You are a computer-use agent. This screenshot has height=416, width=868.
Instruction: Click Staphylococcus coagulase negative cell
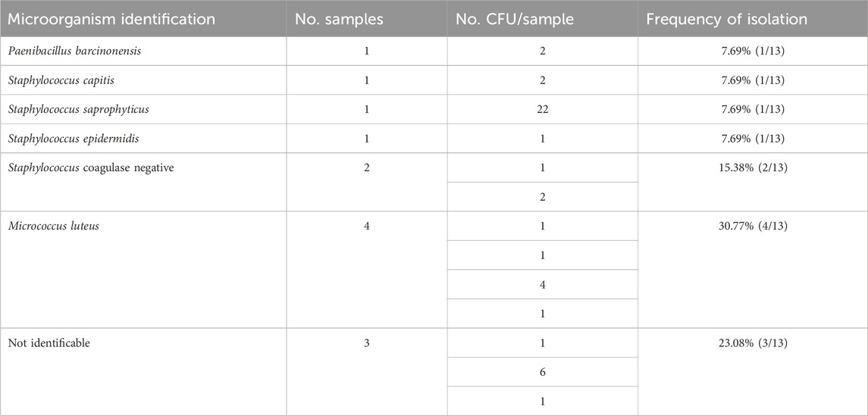(92, 168)
